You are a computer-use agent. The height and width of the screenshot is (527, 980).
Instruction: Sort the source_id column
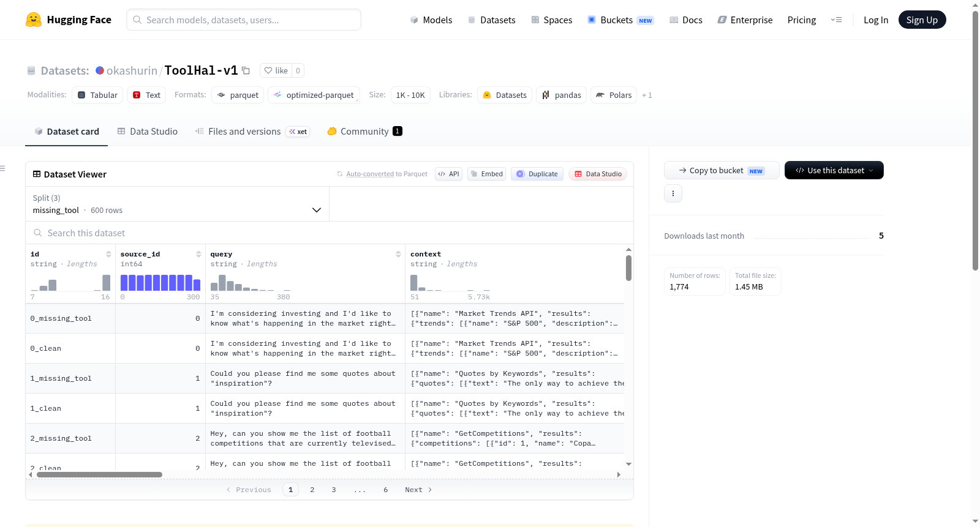[198, 254]
